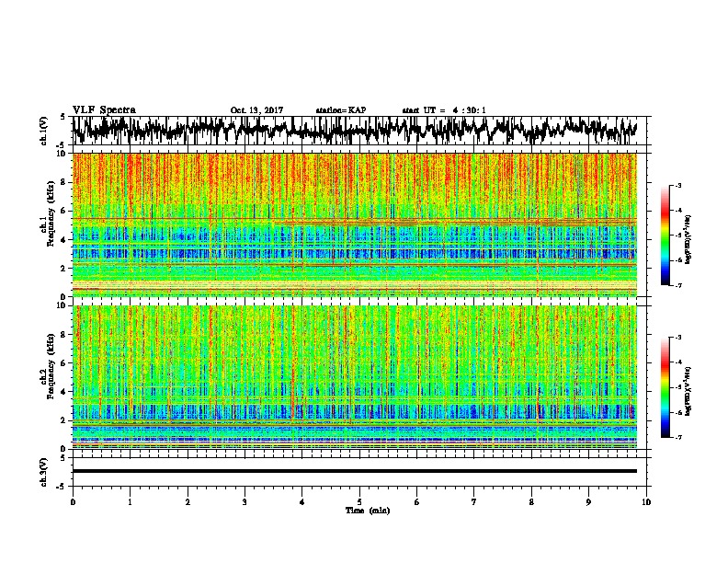Click the "Time (min)" axis title
Viewport: 728px width, 563px height.
(x=368, y=511)
